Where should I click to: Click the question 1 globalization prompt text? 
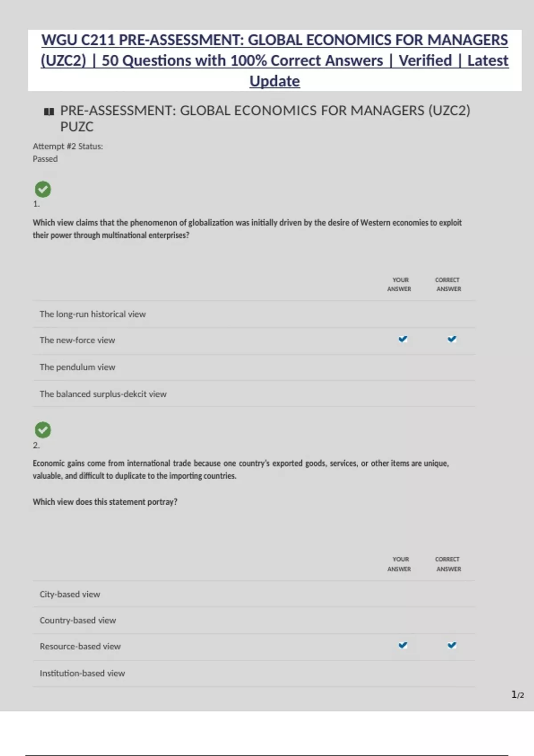(247, 229)
